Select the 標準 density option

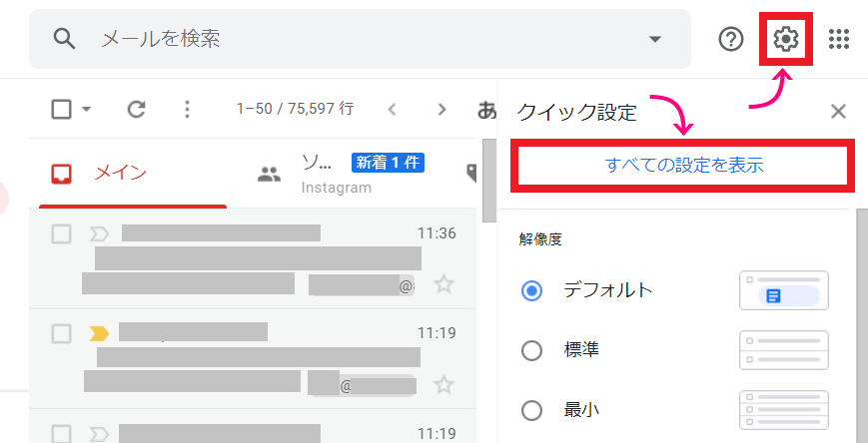coord(532,350)
